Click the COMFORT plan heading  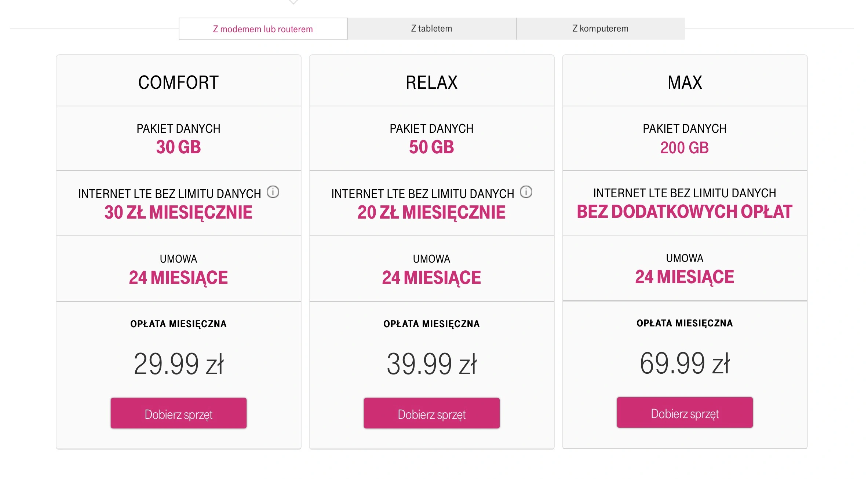(179, 82)
